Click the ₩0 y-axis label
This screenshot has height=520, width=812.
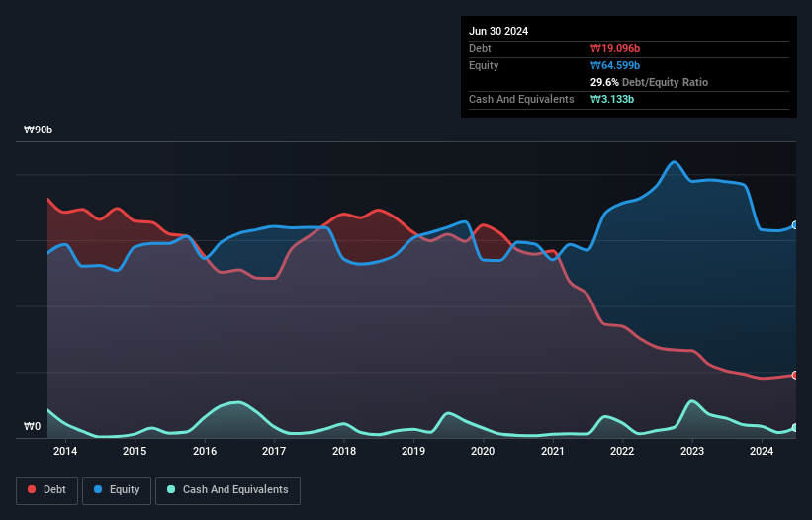(32, 426)
